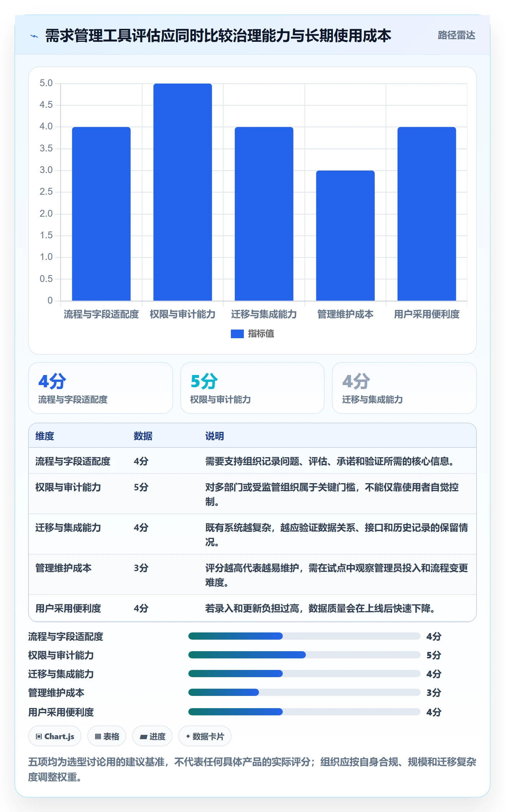Click the 数据卡片 tag chip
Viewport: 505px width, 812px height.
click(x=205, y=736)
